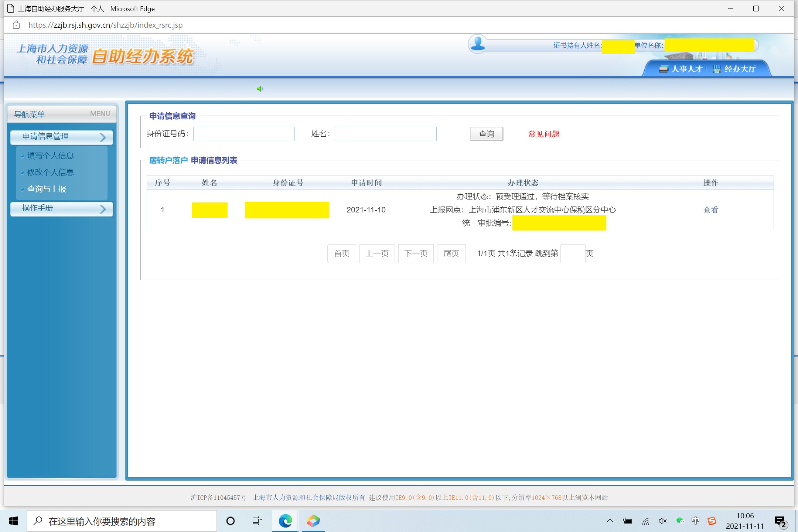Open Task View icon on taskbar
The image size is (798, 532).
(x=257, y=521)
